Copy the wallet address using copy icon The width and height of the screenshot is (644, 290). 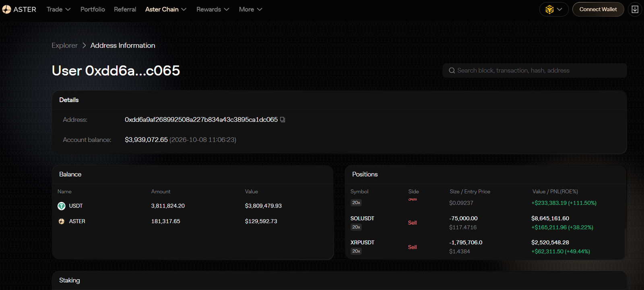(283, 119)
